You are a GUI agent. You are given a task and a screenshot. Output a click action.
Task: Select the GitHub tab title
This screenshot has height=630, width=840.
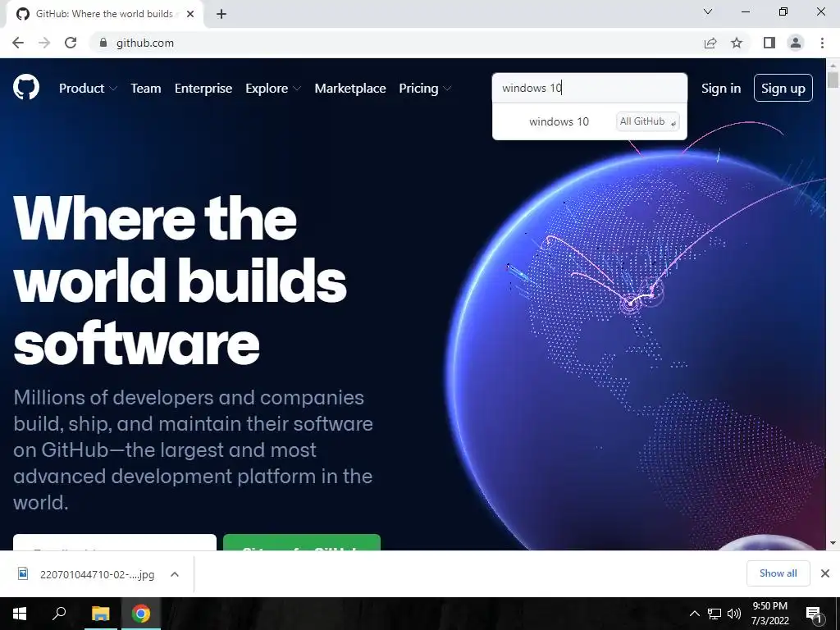[x=104, y=14]
